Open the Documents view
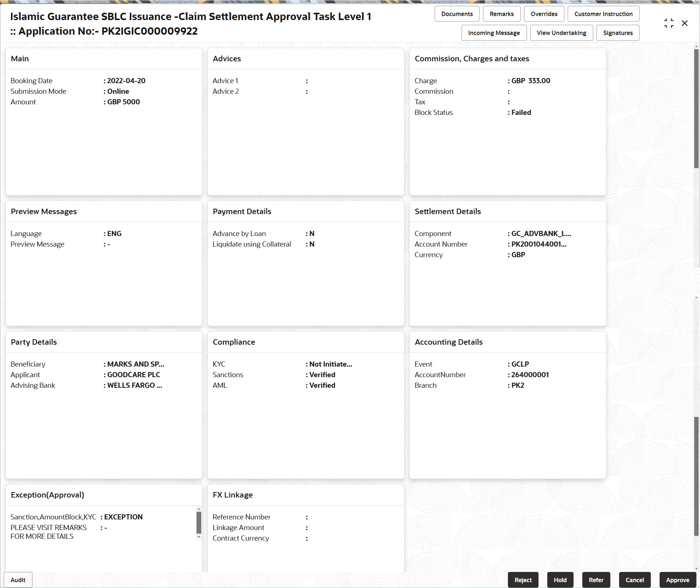The image size is (700, 588). (457, 13)
